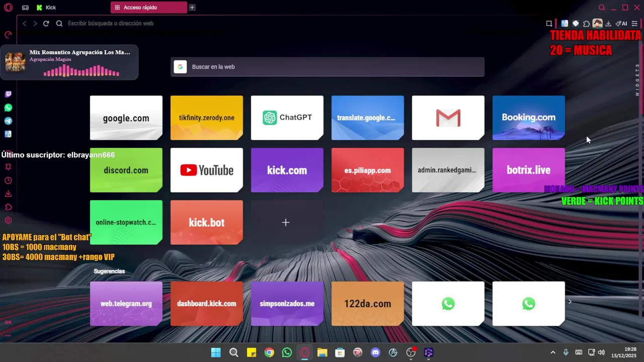Open Downloads from the sidebar
This screenshot has width=644, height=362.
pyautogui.click(x=8, y=194)
